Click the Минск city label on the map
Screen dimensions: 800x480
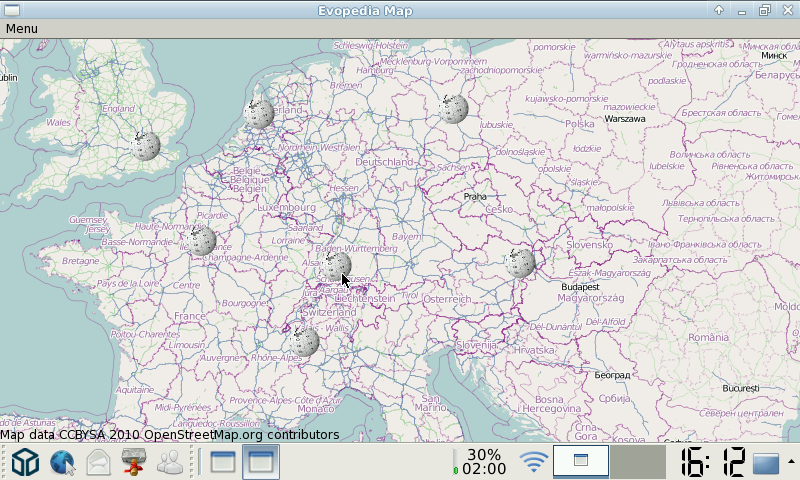point(774,55)
